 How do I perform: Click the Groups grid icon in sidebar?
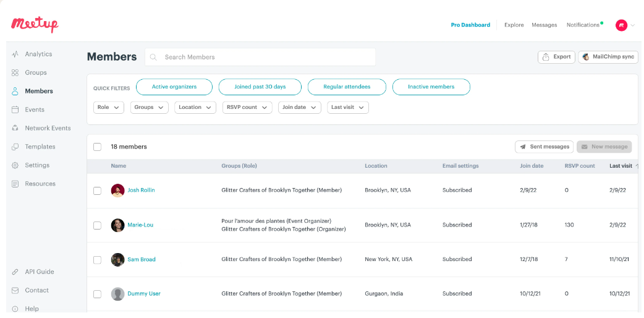[15, 73]
